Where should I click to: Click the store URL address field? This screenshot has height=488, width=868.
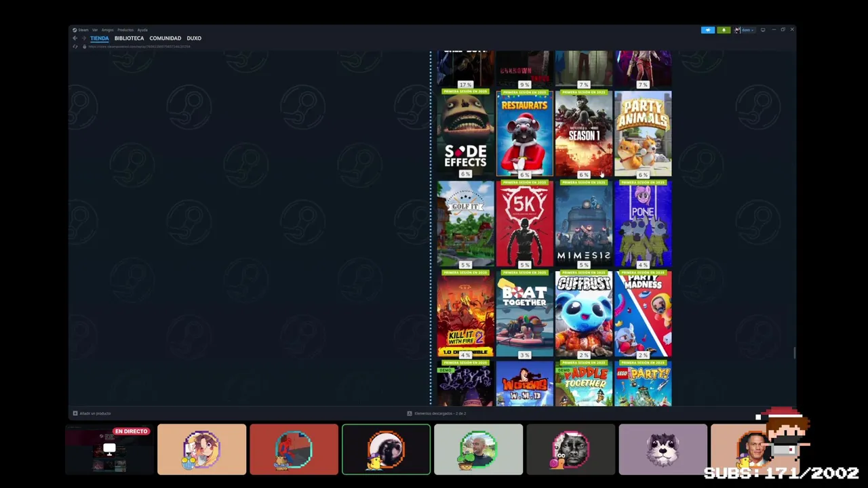pyautogui.click(x=139, y=46)
